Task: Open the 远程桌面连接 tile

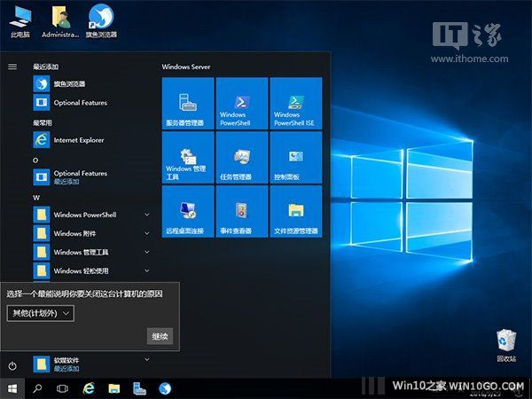Action: click(x=188, y=211)
